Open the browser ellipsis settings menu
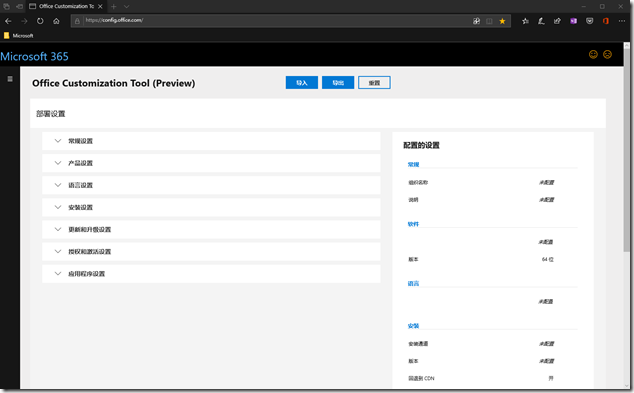The image size is (634, 393). point(622,21)
